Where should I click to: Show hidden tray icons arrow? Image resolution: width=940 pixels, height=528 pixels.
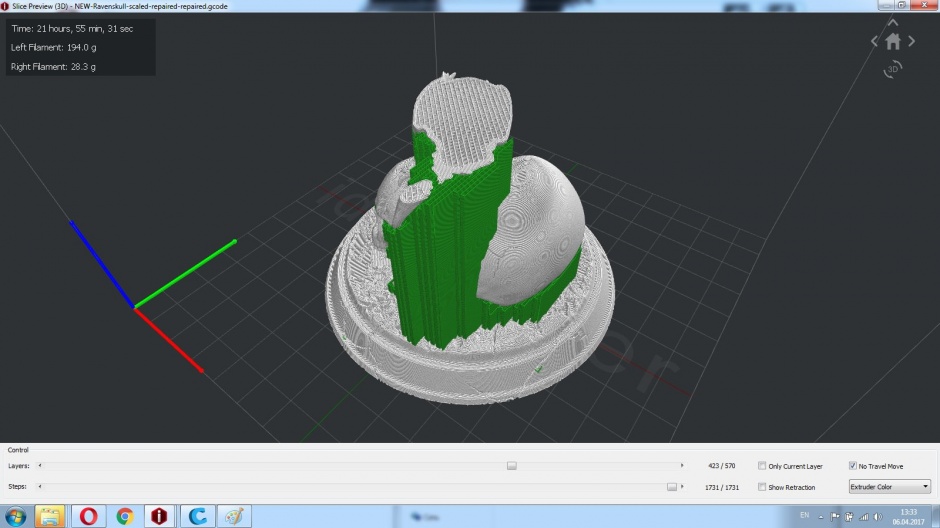[x=821, y=517]
